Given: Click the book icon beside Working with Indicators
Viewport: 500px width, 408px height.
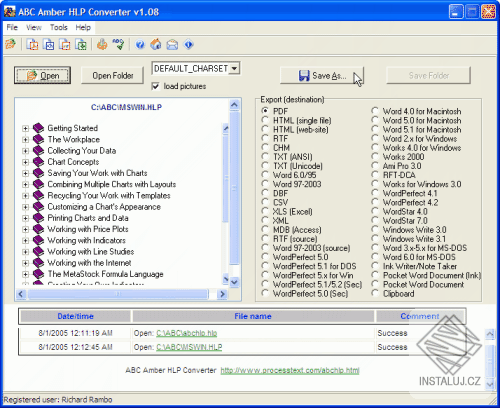Looking at the screenshot, I should coord(39,240).
